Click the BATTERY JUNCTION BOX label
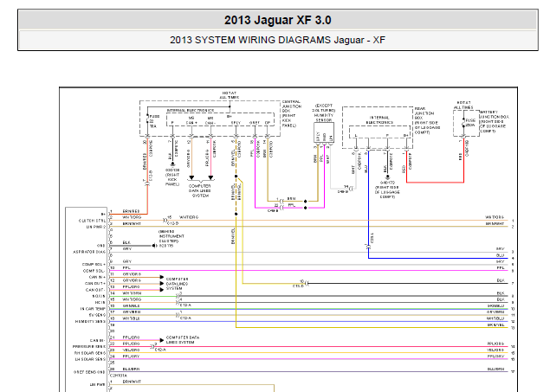This screenshot has width=550, height=392. pos(494,121)
